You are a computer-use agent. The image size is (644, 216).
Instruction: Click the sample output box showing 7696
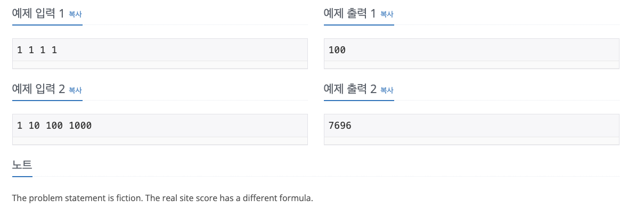pos(471,129)
